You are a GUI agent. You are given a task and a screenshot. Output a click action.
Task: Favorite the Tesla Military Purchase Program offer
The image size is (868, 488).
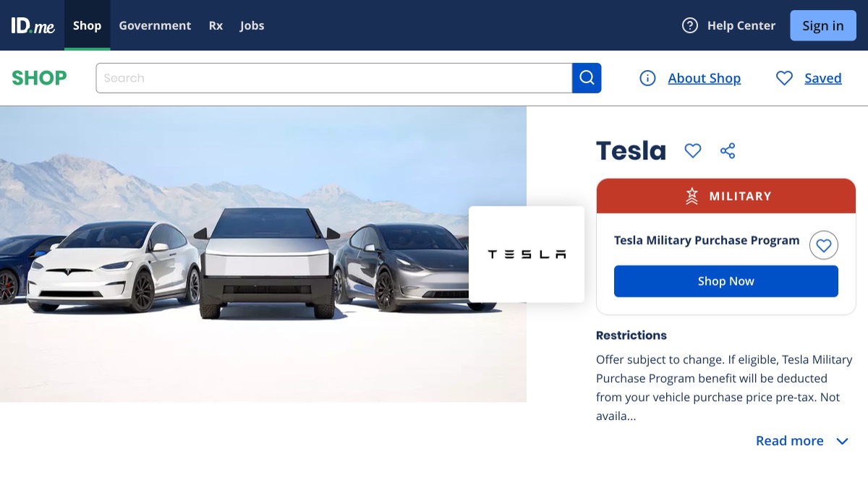pos(824,246)
